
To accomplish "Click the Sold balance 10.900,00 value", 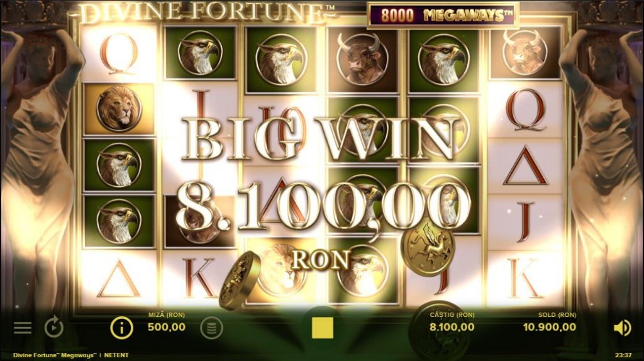I will coord(550,327).
